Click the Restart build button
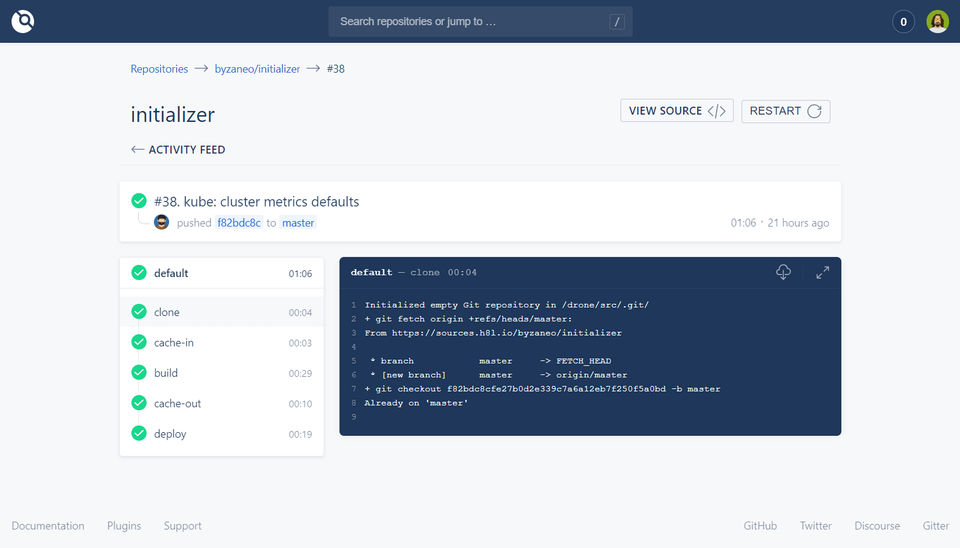The width and height of the screenshot is (960, 548). pos(786,111)
